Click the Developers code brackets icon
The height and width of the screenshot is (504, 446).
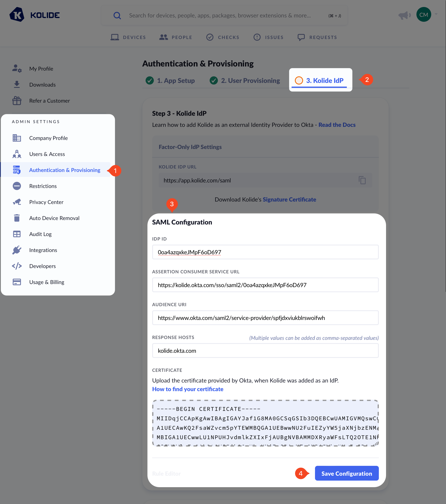tap(17, 266)
